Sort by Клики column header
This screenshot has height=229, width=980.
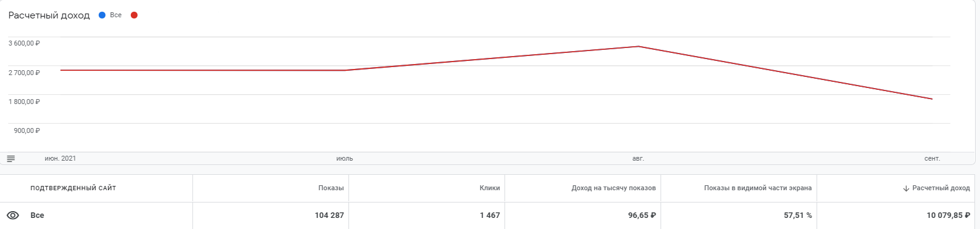tap(490, 188)
